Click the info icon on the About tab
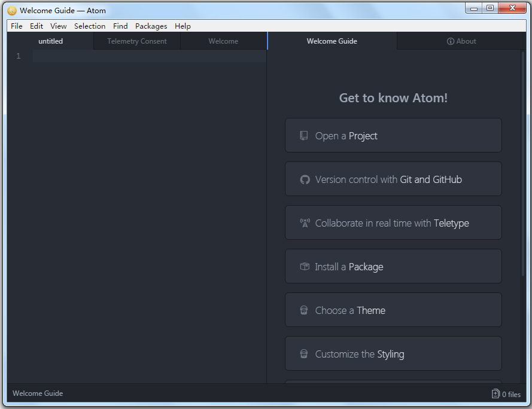The width and height of the screenshot is (532, 409). click(x=450, y=41)
